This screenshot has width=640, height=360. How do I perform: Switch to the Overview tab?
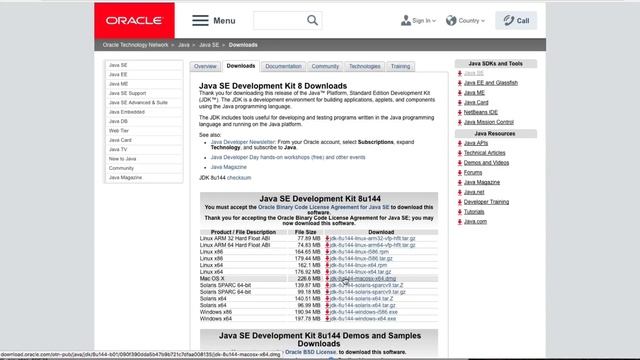[x=205, y=66]
